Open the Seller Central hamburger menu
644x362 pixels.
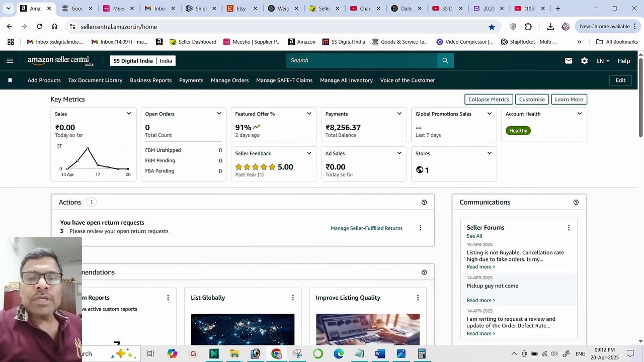[10, 61]
